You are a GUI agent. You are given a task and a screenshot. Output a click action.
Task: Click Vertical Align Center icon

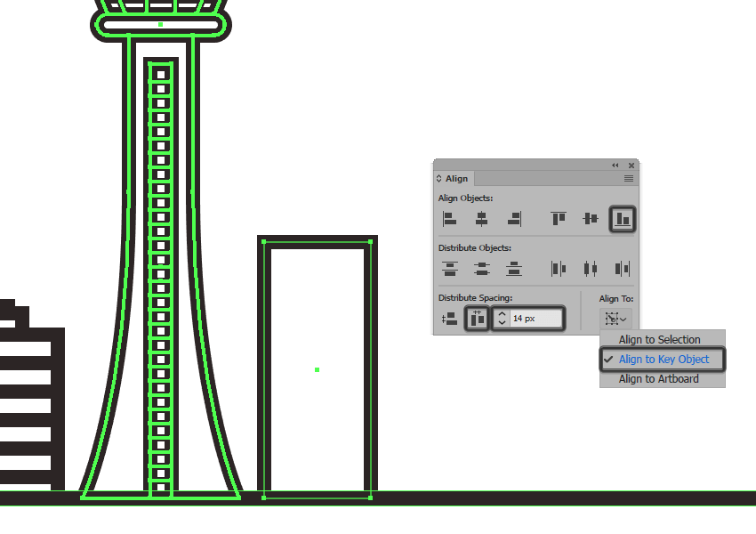point(591,219)
